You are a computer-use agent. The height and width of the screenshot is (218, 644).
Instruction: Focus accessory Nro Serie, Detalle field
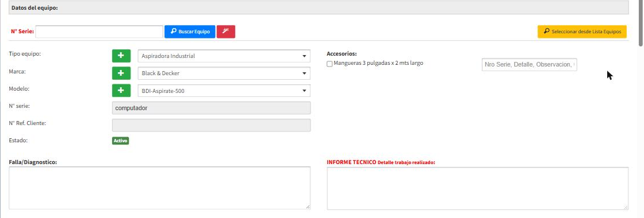tap(530, 64)
